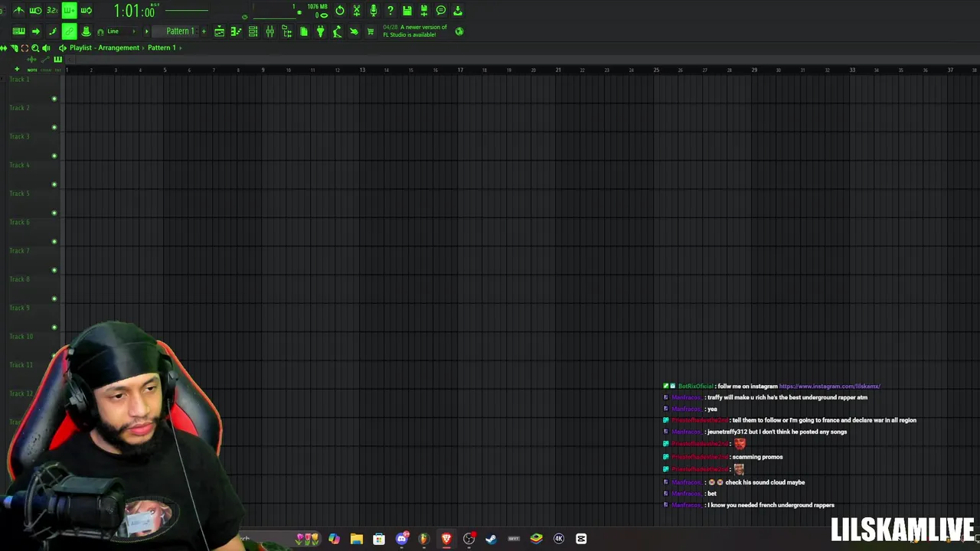Open Discord from the Windows taskbar
This screenshot has height=551, width=980.
click(401, 539)
